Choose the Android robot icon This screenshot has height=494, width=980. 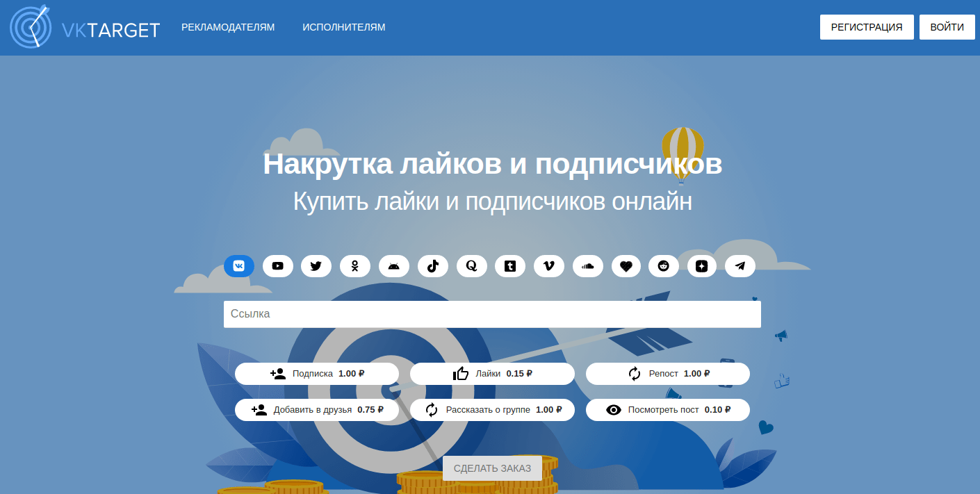pyautogui.click(x=394, y=266)
